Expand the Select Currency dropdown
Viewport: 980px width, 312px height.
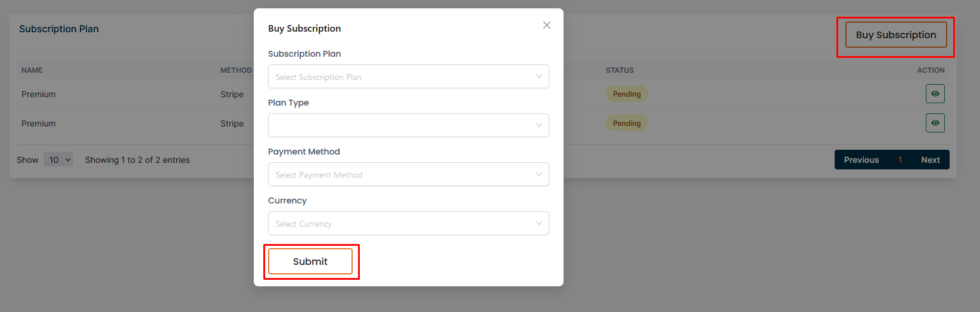coord(408,224)
